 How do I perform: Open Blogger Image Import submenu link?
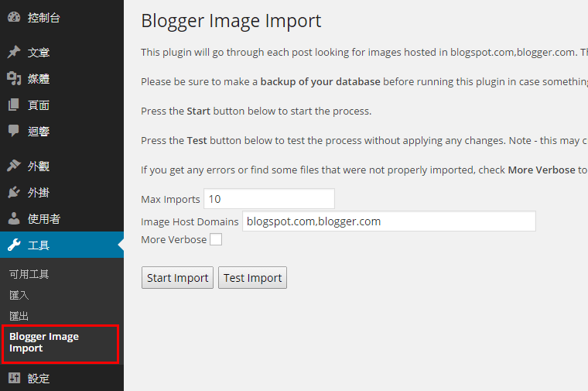pos(44,342)
